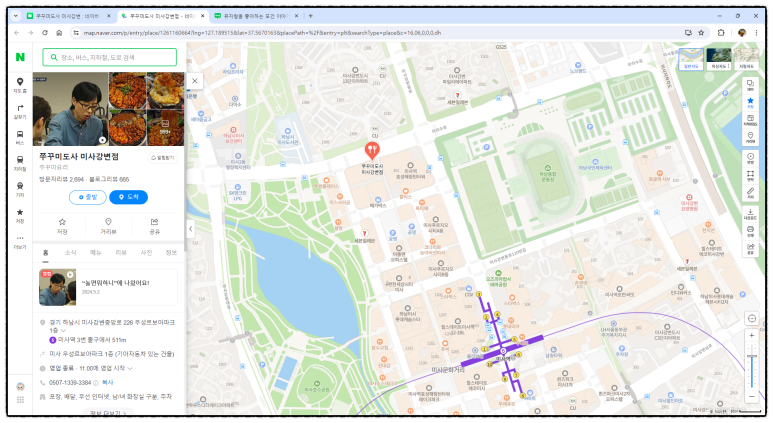The height and width of the screenshot is (423, 773).
Task: Toggle the 저장 star map overlay
Action: pyautogui.click(x=750, y=103)
